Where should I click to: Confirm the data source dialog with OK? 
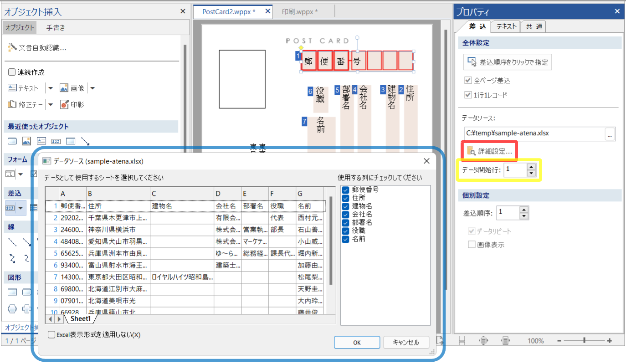pos(357,343)
